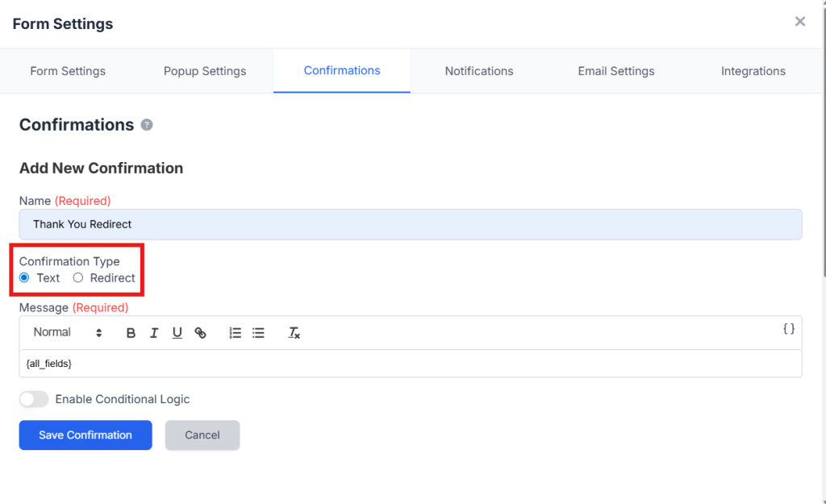Apply italic formatting in message toolbar
The height and width of the screenshot is (504, 826).
coord(154,333)
